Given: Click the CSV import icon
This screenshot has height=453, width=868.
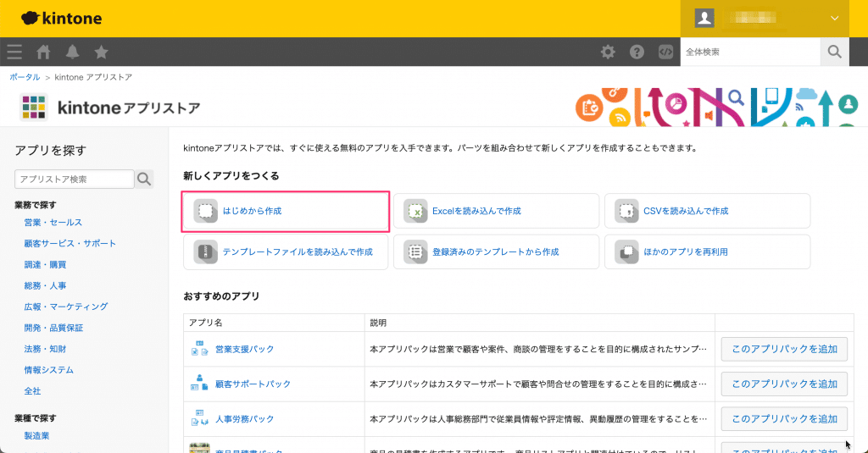Looking at the screenshot, I should [x=626, y=212].
